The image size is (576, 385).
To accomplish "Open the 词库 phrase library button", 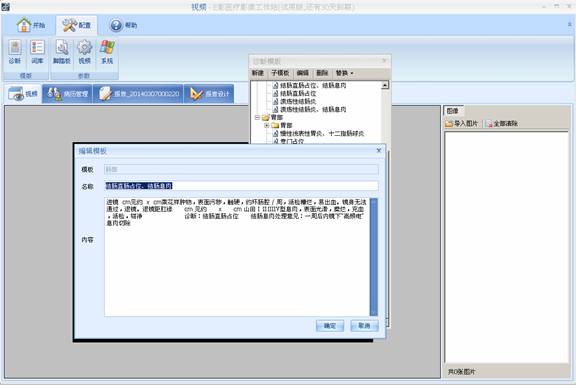I will (37, 52).
